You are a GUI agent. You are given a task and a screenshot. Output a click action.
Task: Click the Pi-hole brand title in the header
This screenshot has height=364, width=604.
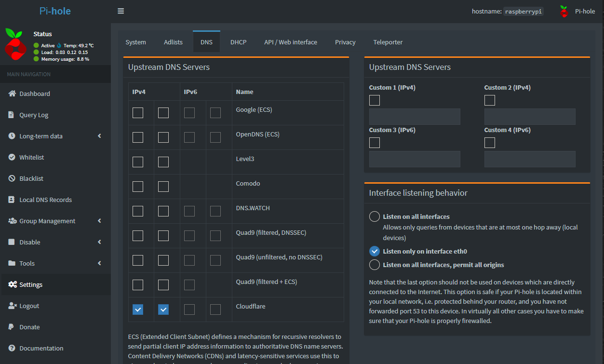(x=55, y=11)
